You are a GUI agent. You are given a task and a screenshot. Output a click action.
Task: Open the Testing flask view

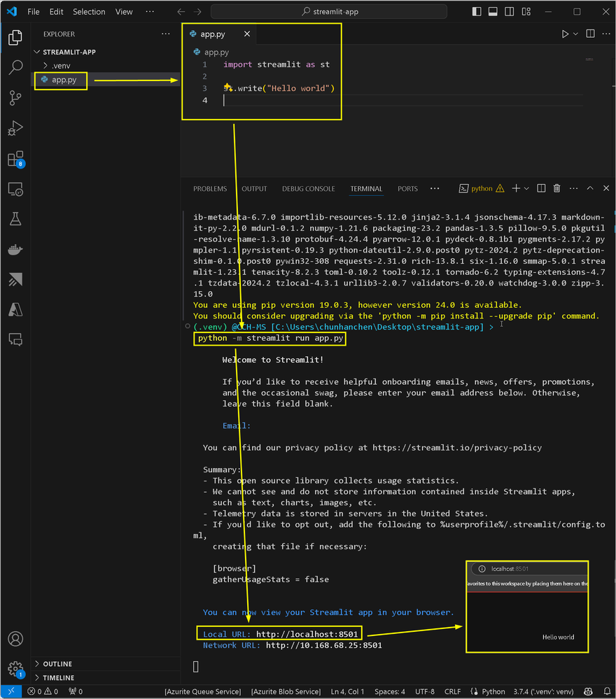pos(15,219)
